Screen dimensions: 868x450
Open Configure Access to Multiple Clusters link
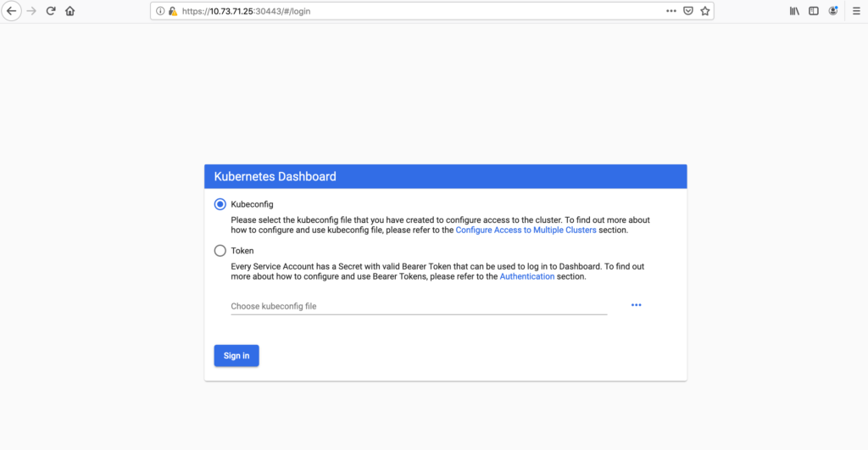click(x=526, y=230)
